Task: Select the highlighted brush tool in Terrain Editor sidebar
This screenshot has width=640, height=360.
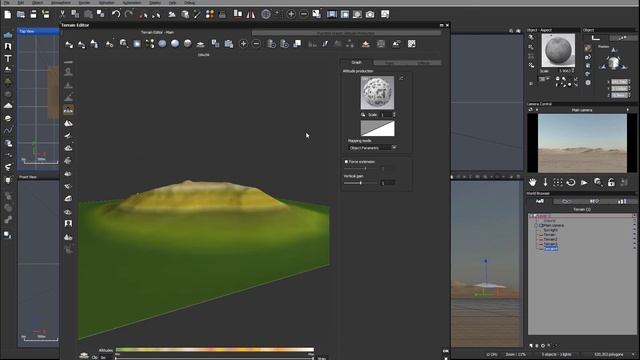Action: 69,110
